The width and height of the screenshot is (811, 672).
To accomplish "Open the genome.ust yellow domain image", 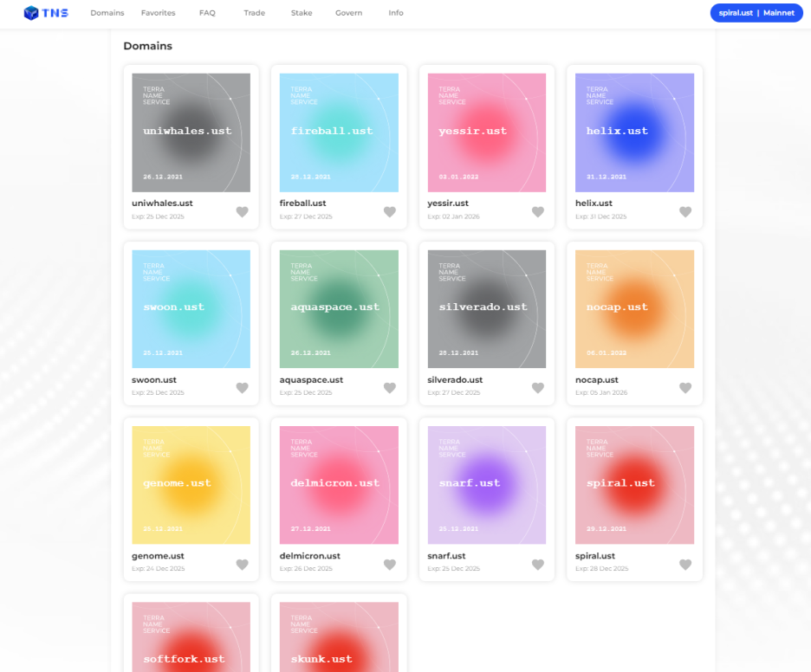I will (191, 485).
